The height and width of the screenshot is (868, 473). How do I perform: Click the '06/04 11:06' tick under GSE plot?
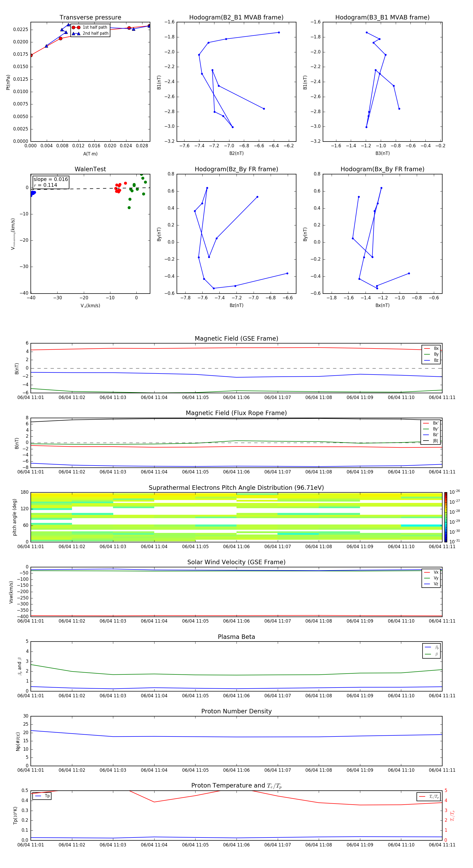tap(236, 398)
